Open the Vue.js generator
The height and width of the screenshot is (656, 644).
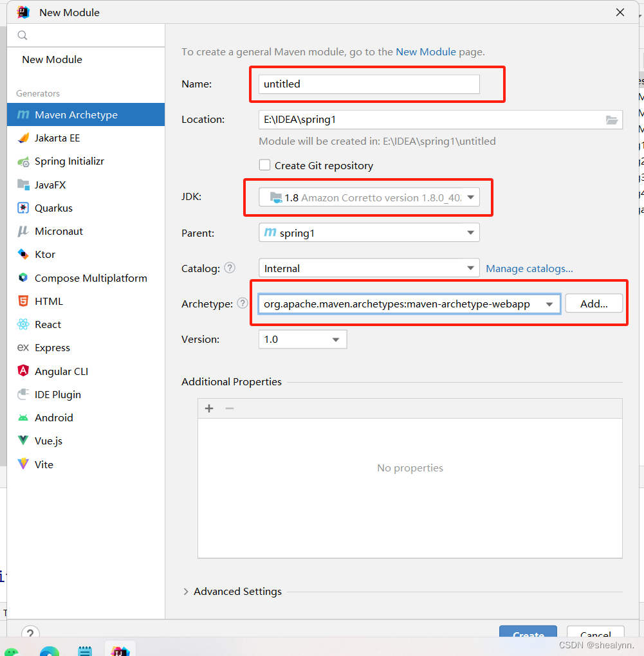pyautogui.click(x=52, y=441)
